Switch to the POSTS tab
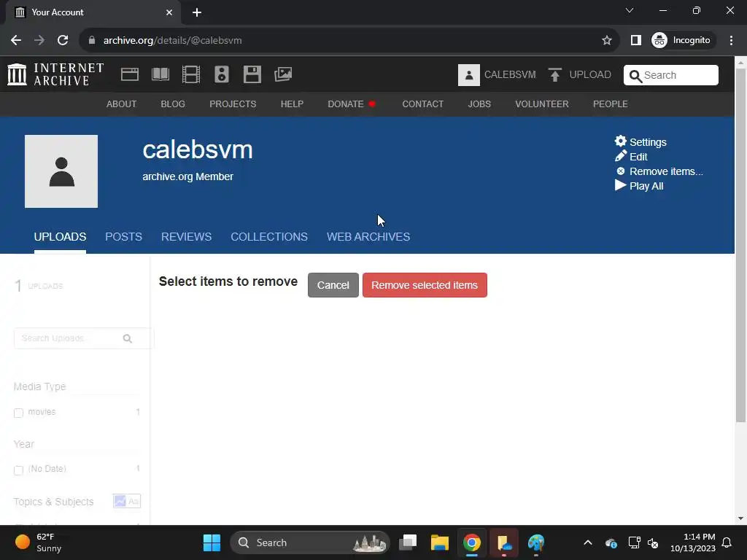The width and height of the screenshot is (747, 560). coord(123,237)
